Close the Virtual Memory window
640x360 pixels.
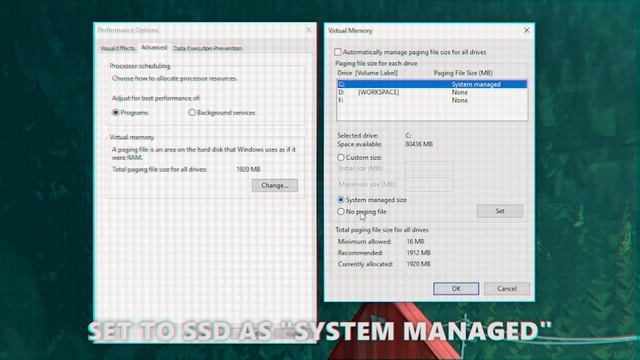pos(527,30)
